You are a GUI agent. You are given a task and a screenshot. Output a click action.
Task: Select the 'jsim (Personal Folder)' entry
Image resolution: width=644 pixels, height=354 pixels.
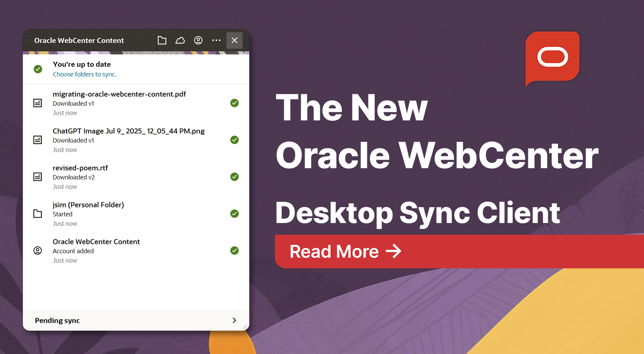[88, 205]
